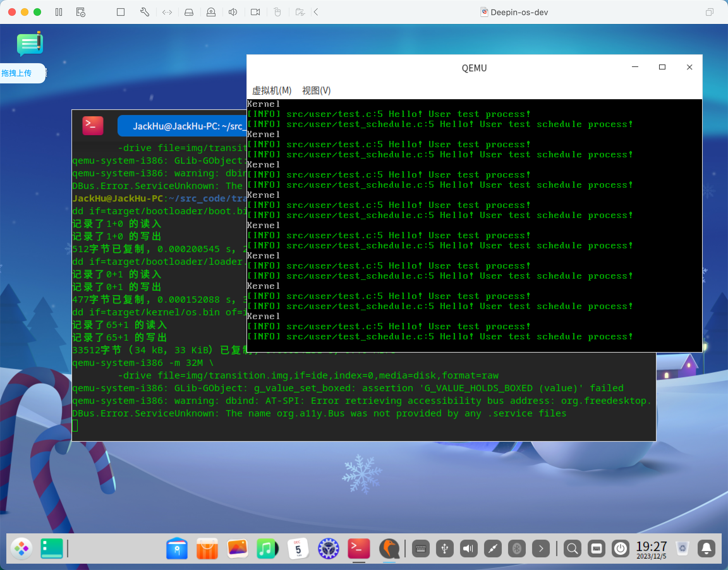Click the Deepin-os-dev window title
The height and width of the screenshot is (570, 728).
[519, 12]
